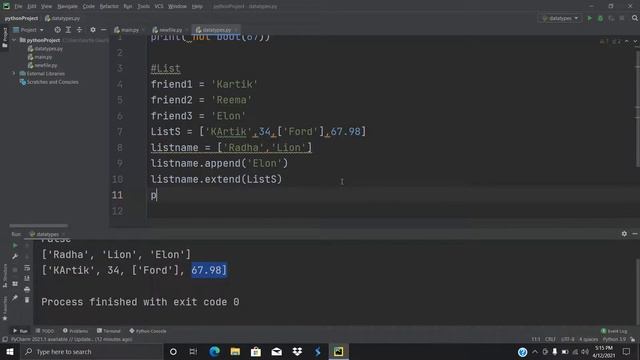The width and height of the screenshot is (640, 360).
Task: Toggle Favorites side tool window button
Action: click(x=4, y=308)
